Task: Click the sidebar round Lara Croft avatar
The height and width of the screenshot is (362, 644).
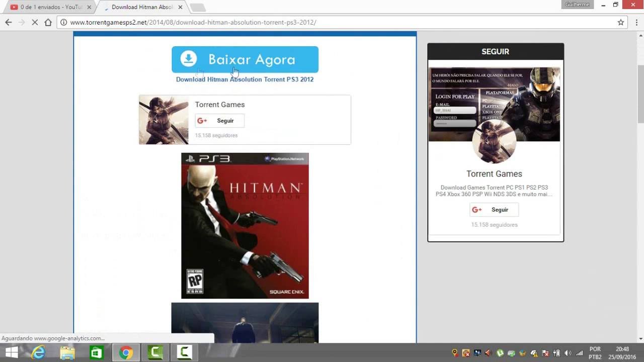Action: click(494, 142)
